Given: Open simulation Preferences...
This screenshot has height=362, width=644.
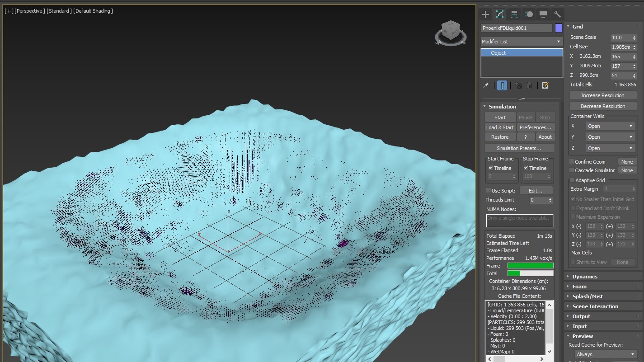Looking at the screenshot, I should click(x=535, y=127).
